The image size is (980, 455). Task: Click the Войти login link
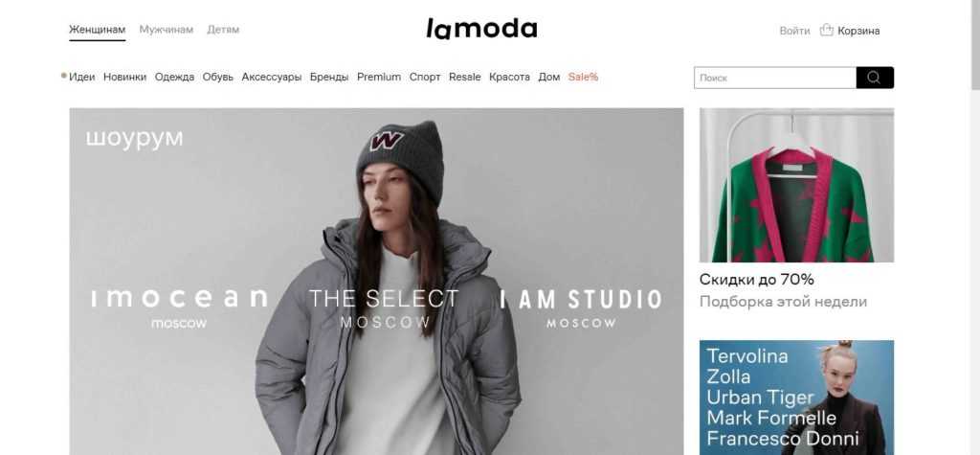tap(794, 31)
